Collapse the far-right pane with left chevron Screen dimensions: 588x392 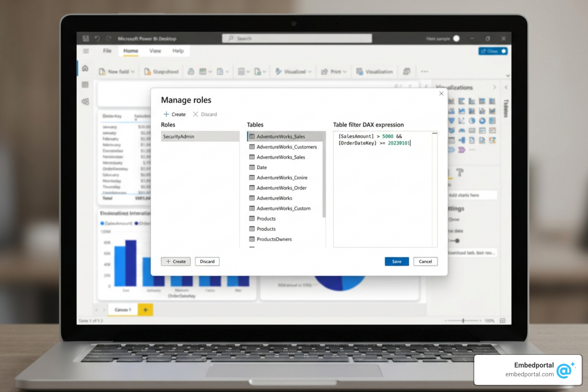coord(506,87)
